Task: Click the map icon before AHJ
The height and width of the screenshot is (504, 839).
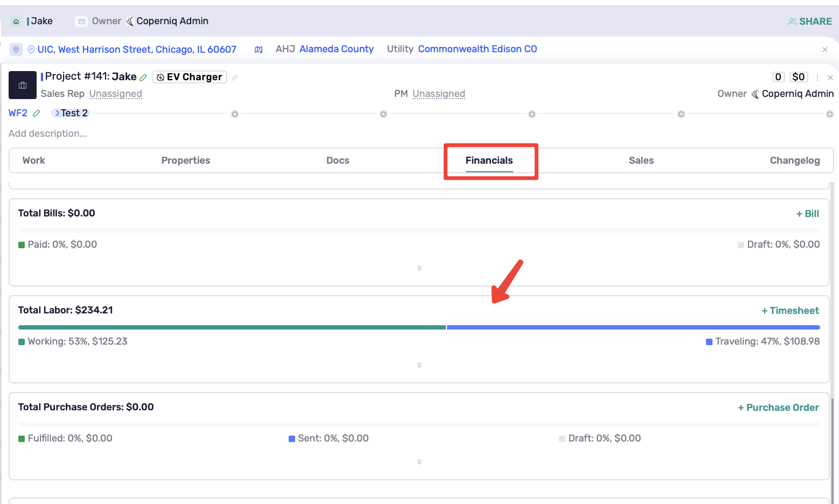Action: point(258,50)
